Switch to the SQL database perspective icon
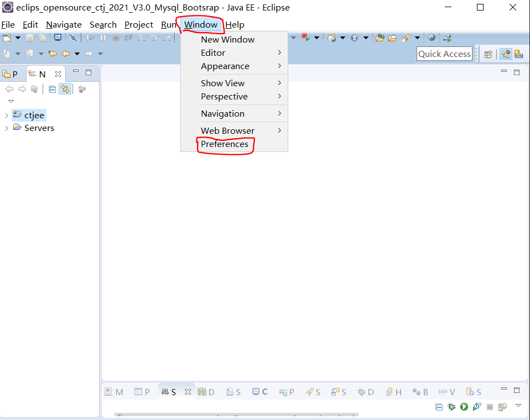This screenshot has width=530, height=420. 519,54
